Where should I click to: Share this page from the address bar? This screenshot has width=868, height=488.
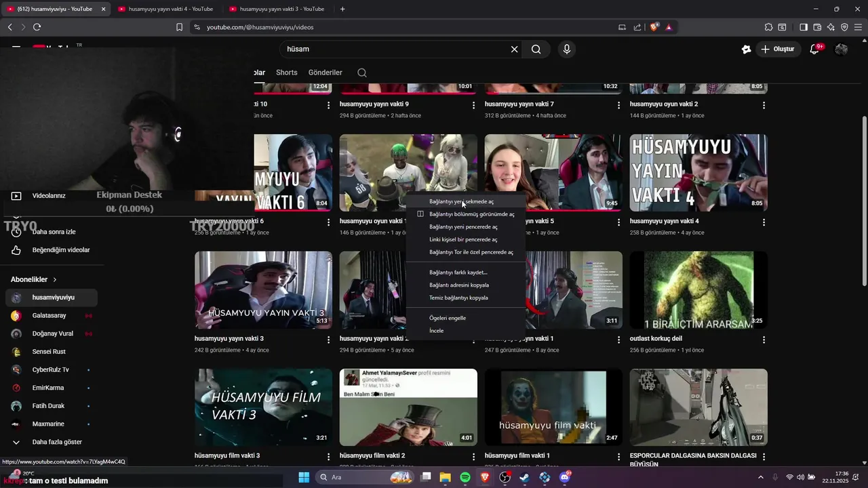[x=637, y=27]
